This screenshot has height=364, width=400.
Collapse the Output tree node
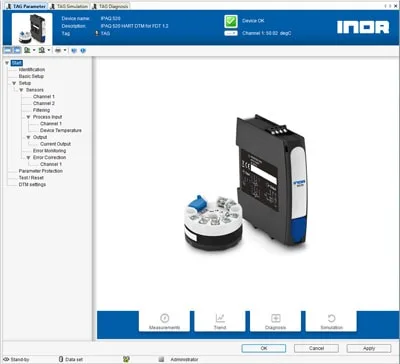coord(28,137)
